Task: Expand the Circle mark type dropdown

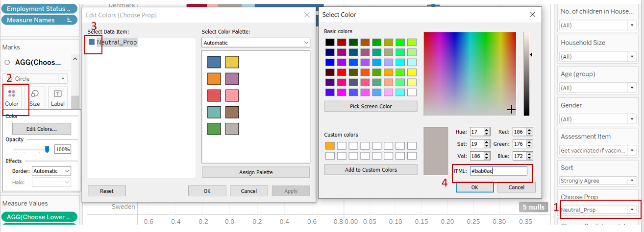Action: click(x=62, y=79)
